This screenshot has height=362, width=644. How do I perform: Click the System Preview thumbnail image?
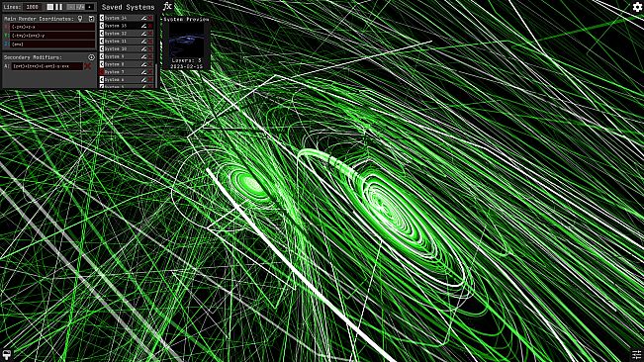186,41
